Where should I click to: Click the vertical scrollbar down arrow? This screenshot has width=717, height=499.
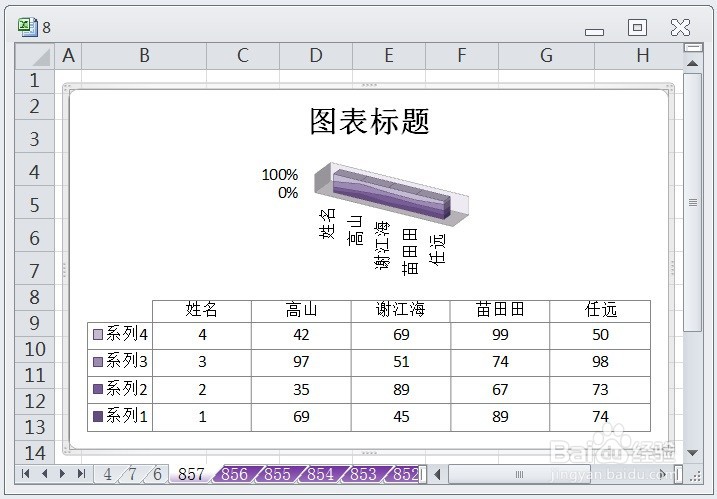pyautogui.click(x=693, y=453)
